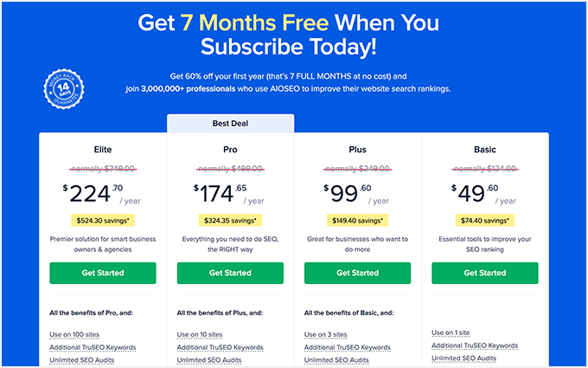Click Get Started under Elite plan
Screen dimensions: 588x368
(102, 273)
